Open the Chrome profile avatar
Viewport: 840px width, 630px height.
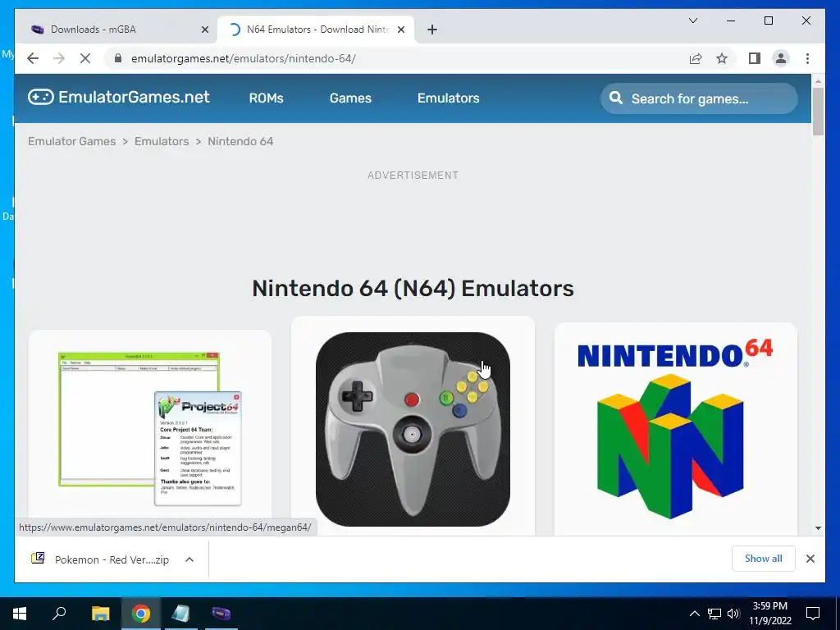tap(781, 58)
